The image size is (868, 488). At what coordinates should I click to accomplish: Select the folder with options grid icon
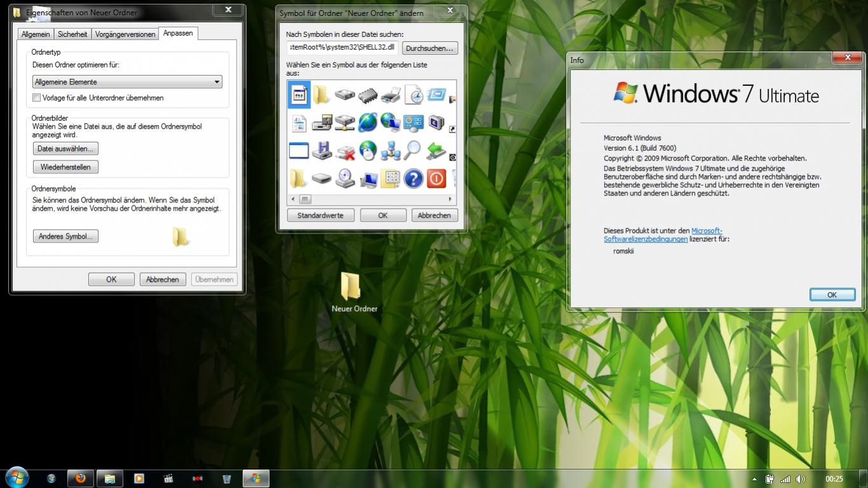(x=390, y=179)
